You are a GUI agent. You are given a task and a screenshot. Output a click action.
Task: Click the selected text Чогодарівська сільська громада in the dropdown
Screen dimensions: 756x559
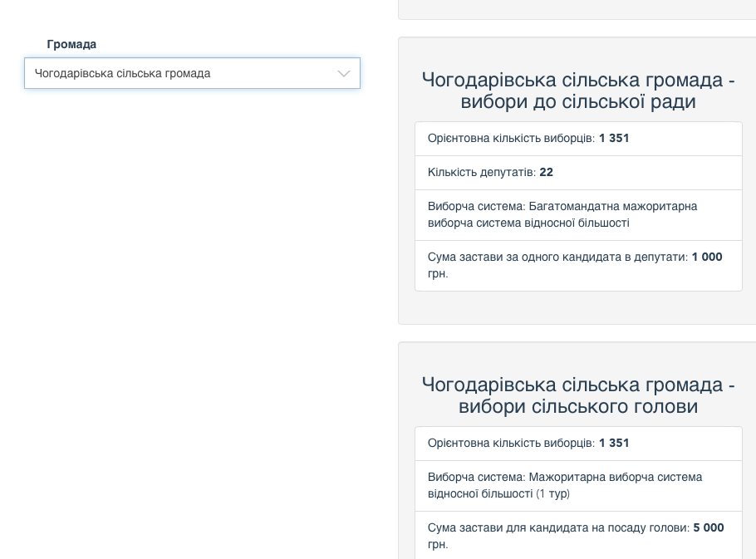(123, 74)
